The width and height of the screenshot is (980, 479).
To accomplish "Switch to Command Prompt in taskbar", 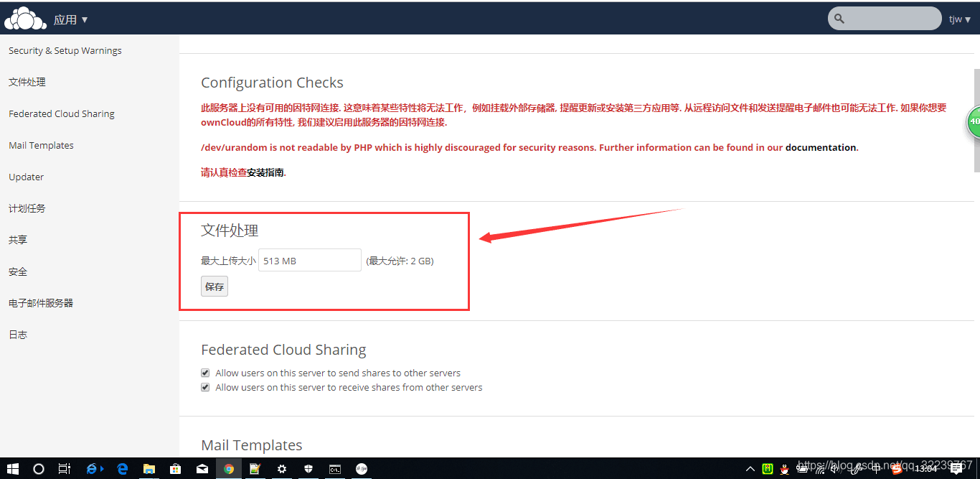I will (335, 469).
